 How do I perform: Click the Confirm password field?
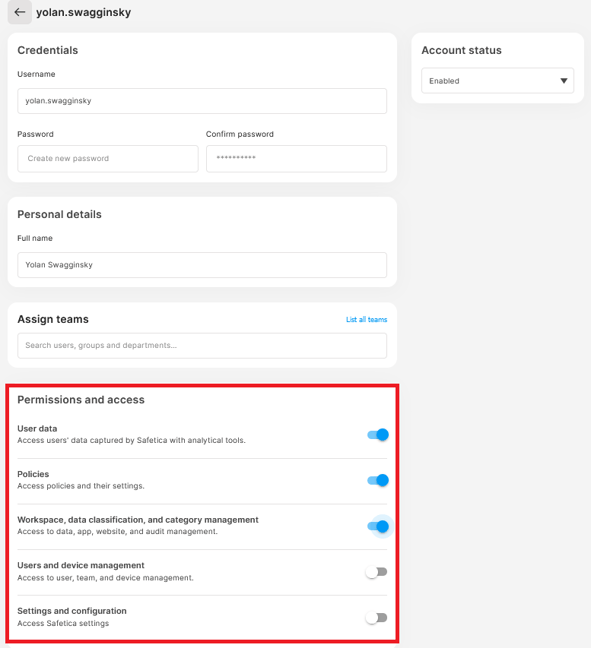click(296, 159)
